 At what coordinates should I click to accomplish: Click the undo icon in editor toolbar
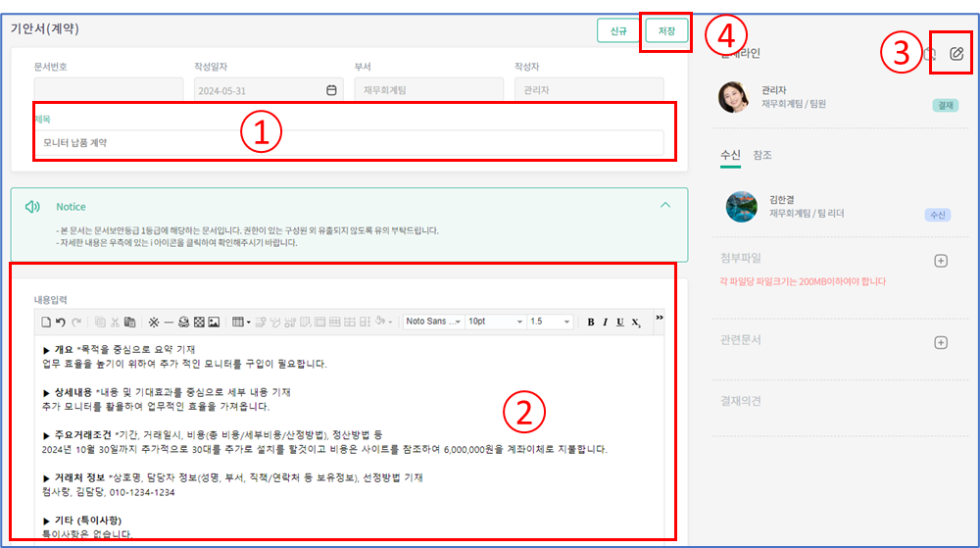click(61, 322)
